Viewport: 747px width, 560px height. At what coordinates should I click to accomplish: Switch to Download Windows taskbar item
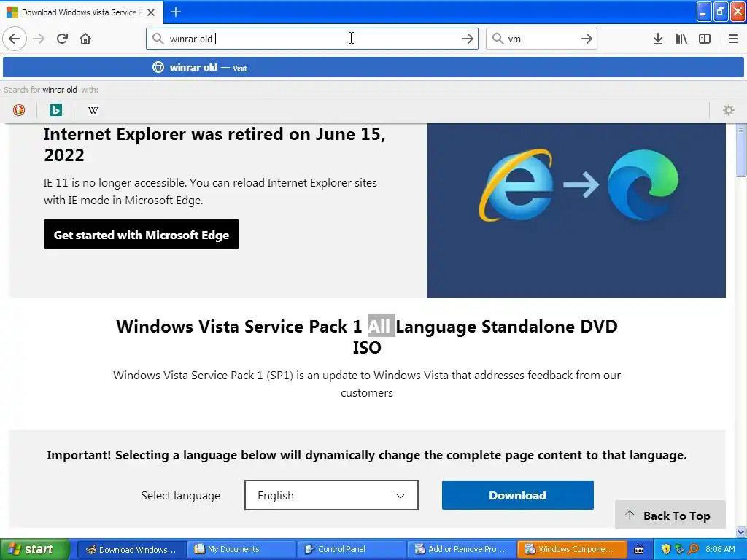(131, 550)
